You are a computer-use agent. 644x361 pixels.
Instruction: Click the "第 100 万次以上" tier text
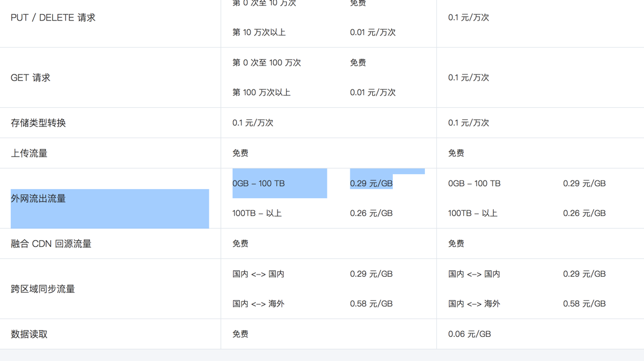(261, 93)
